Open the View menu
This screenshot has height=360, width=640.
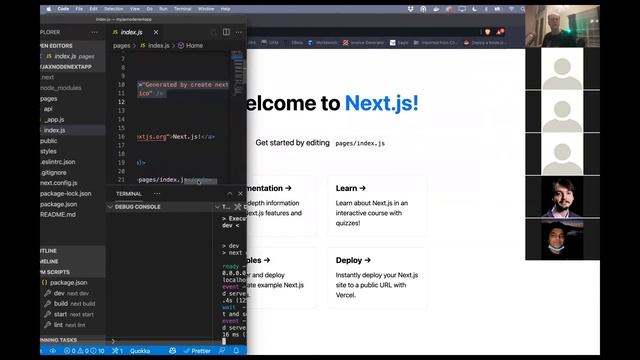pyautogui.click(x=135, y=9)
